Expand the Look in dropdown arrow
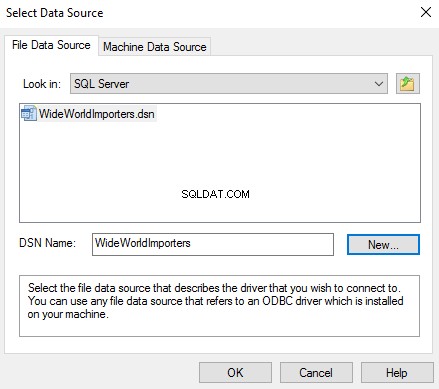 click(379, 84)
